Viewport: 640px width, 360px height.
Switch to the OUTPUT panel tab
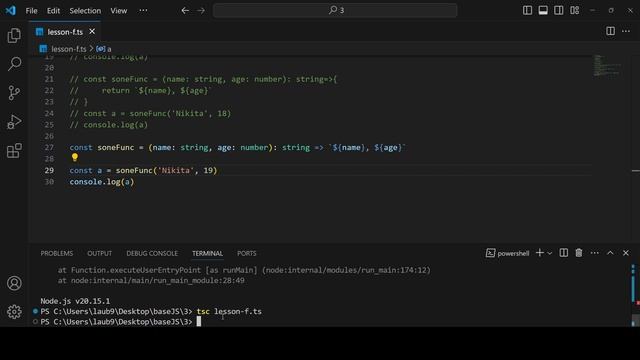pyautogui.click(x=99, y=253)
